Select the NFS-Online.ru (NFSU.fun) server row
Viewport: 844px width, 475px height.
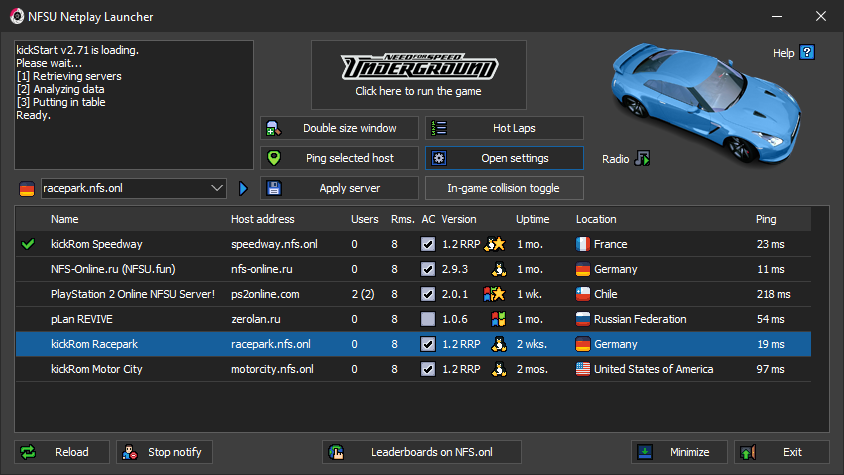point(413,269)
